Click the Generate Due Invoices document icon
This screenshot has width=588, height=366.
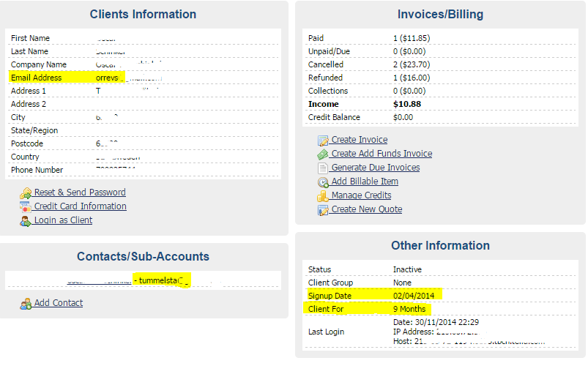click(323, 168)
